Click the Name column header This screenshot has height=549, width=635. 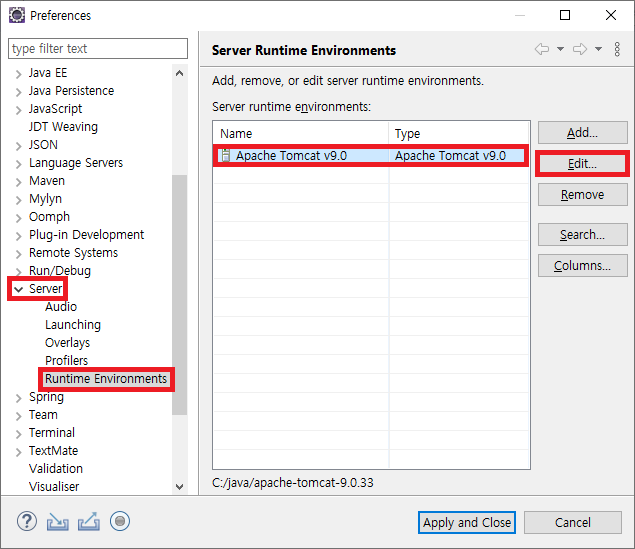[x=300, y=134]
